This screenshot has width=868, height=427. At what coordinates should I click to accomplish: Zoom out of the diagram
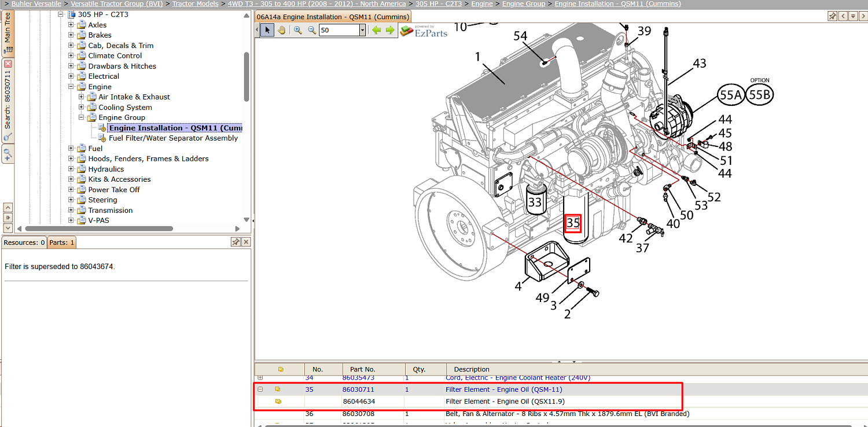[312, 30]
